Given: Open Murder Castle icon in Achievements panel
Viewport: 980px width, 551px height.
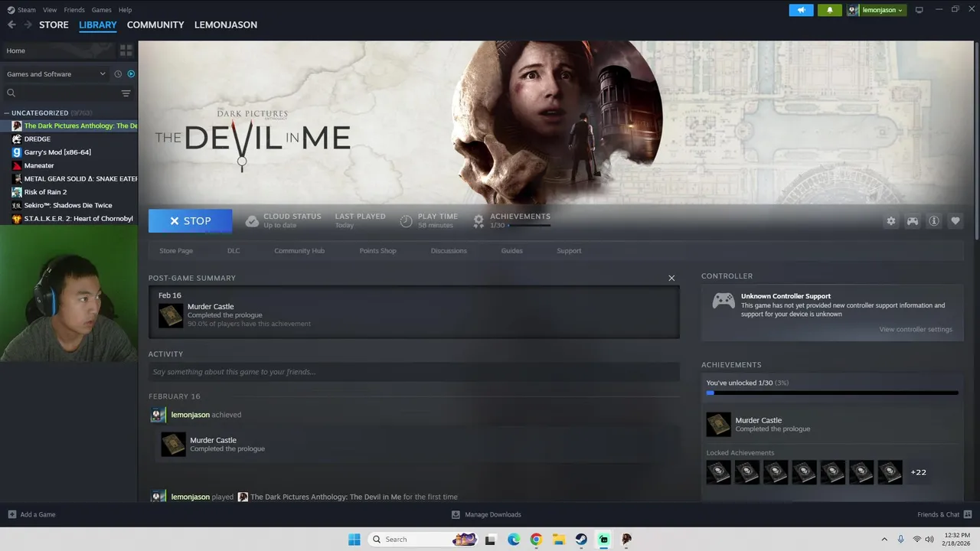Looking at the screenshot, I should (x=718, y=425).
